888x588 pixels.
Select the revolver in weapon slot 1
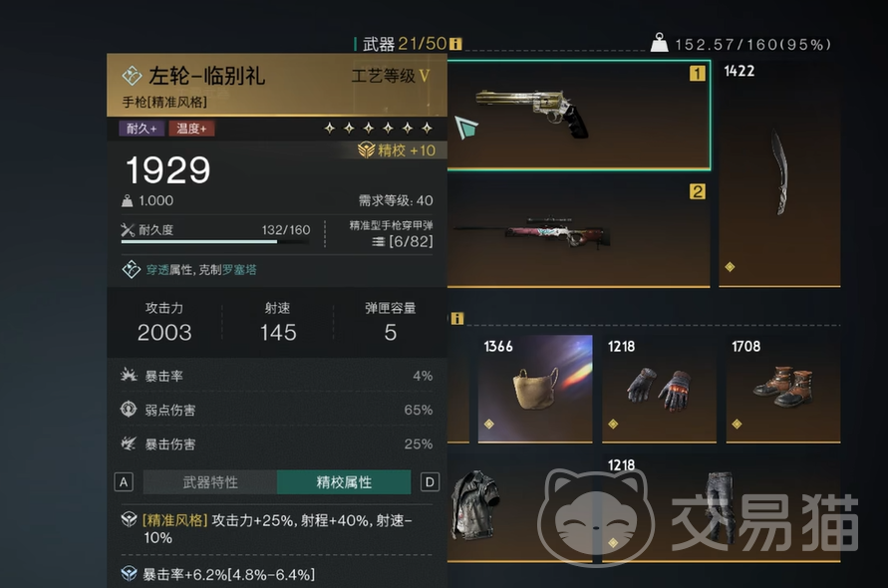coord(578,115)
